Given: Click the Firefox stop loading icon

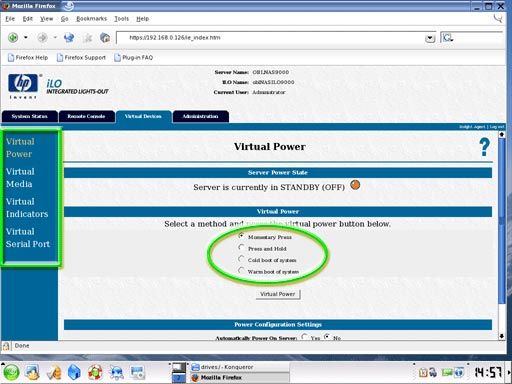Looking at the screenshot, I should pyautogui.click(x=87, y=38).
